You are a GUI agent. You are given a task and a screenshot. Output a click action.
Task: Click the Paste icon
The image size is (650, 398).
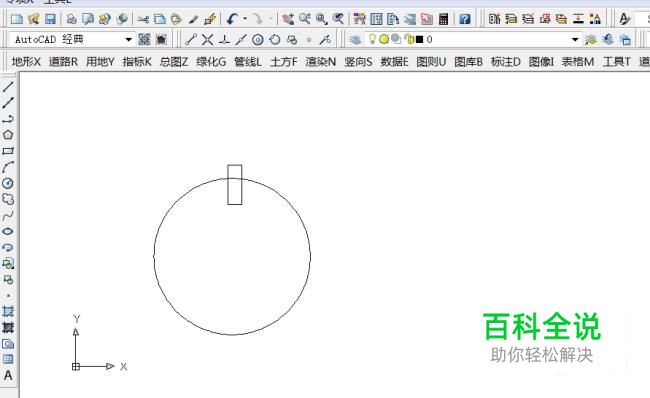point(176,19)
